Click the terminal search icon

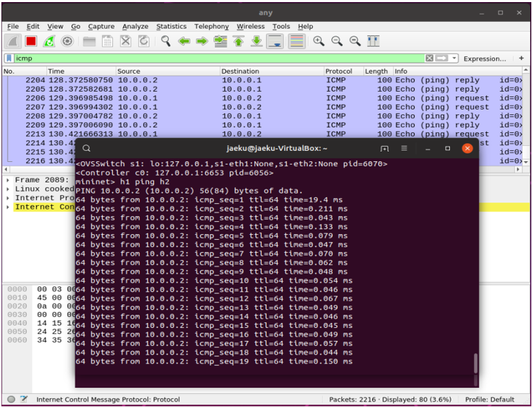coord(87,148)
